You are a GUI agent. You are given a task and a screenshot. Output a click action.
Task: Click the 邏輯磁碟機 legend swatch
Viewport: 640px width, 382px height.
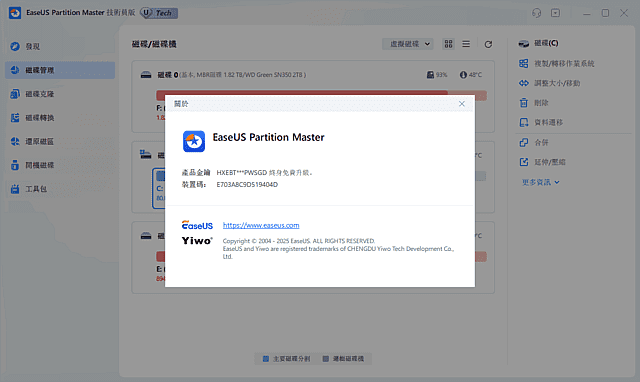click(x=325, y=359)
